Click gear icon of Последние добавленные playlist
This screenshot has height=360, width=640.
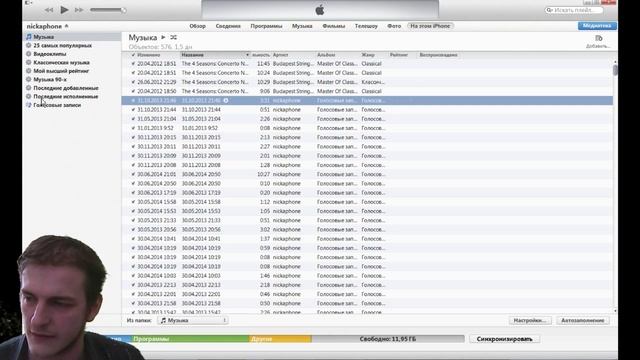pos(29,88)
